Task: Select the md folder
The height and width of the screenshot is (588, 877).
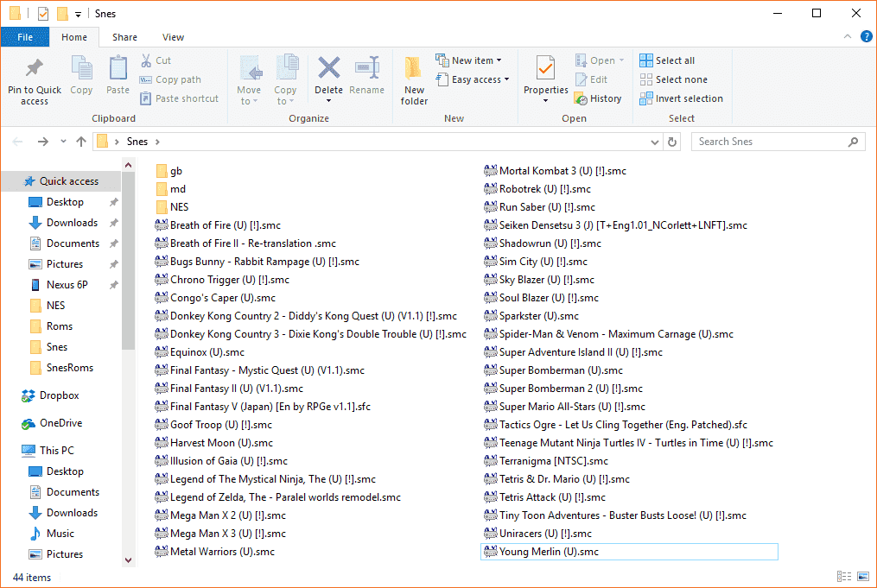Action: [x=170, y=189]
